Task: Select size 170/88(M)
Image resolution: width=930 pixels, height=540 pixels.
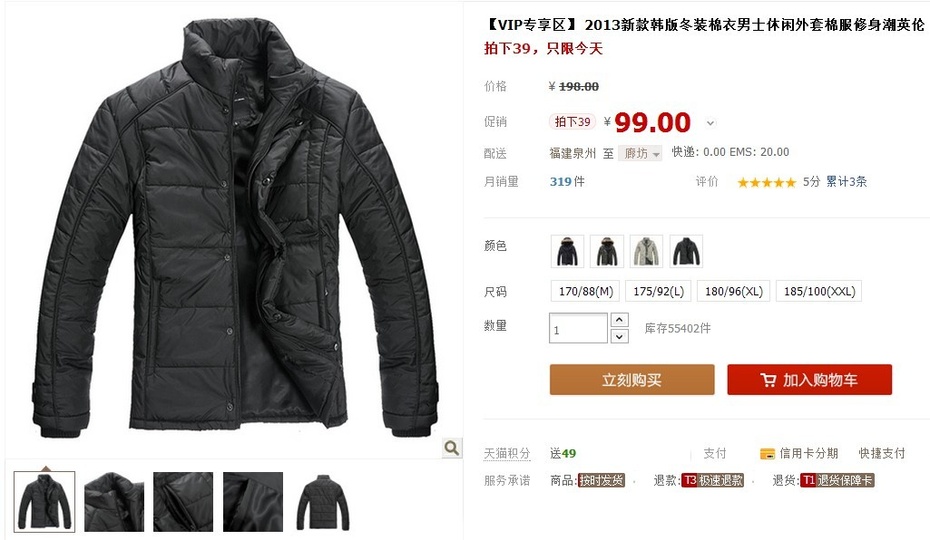Action: 585,291
